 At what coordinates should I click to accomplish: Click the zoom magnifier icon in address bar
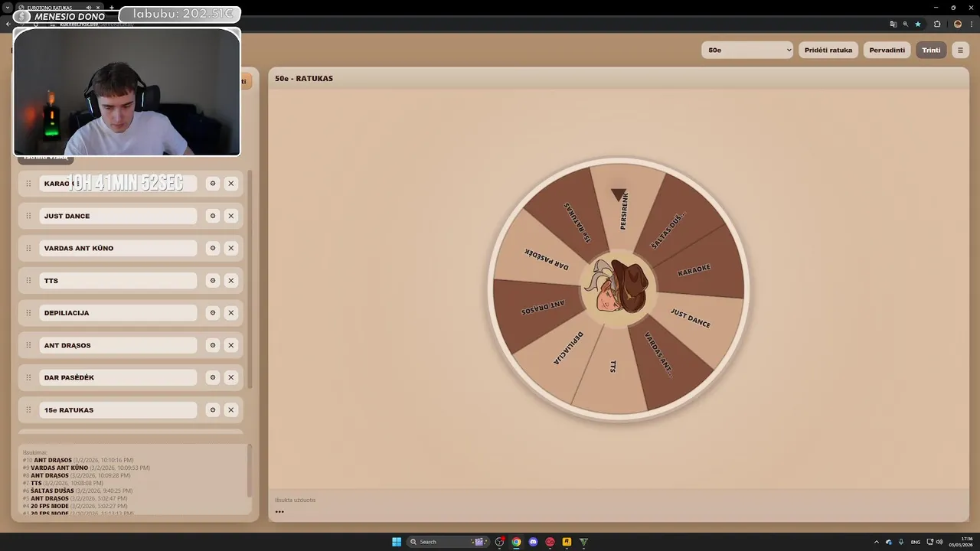click(905, 24)
